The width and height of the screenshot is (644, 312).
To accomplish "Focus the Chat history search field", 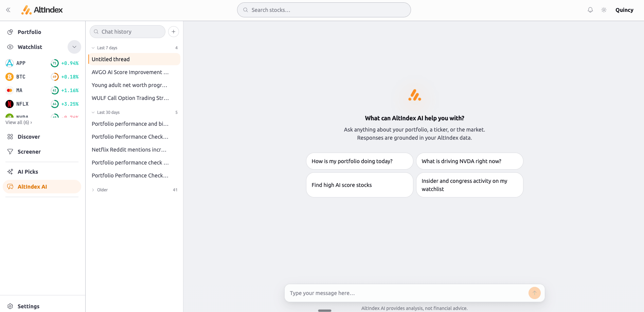I will tap(127, 32).
